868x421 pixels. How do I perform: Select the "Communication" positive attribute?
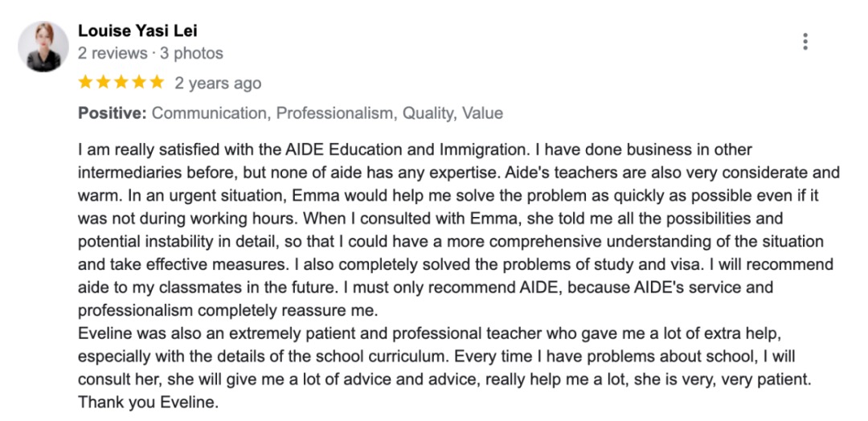pos(209,113)
